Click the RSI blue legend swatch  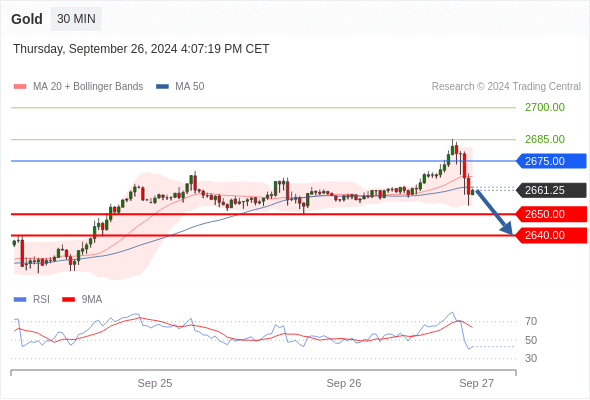20,300
